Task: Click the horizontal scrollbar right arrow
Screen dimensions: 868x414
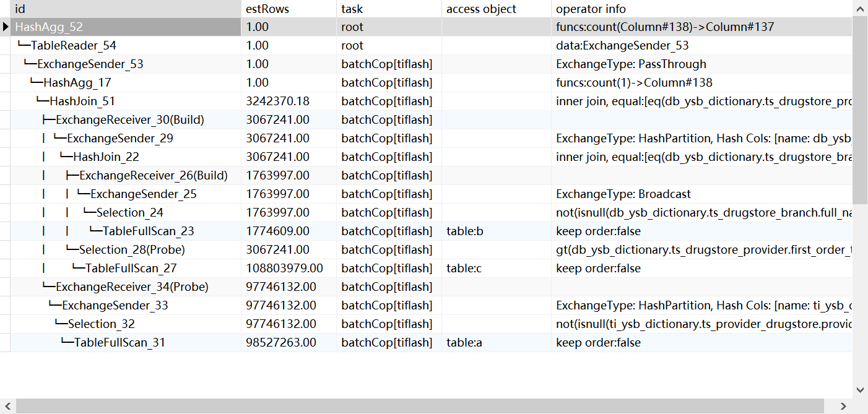Action: pyautogui.click(x=844, y=406)
